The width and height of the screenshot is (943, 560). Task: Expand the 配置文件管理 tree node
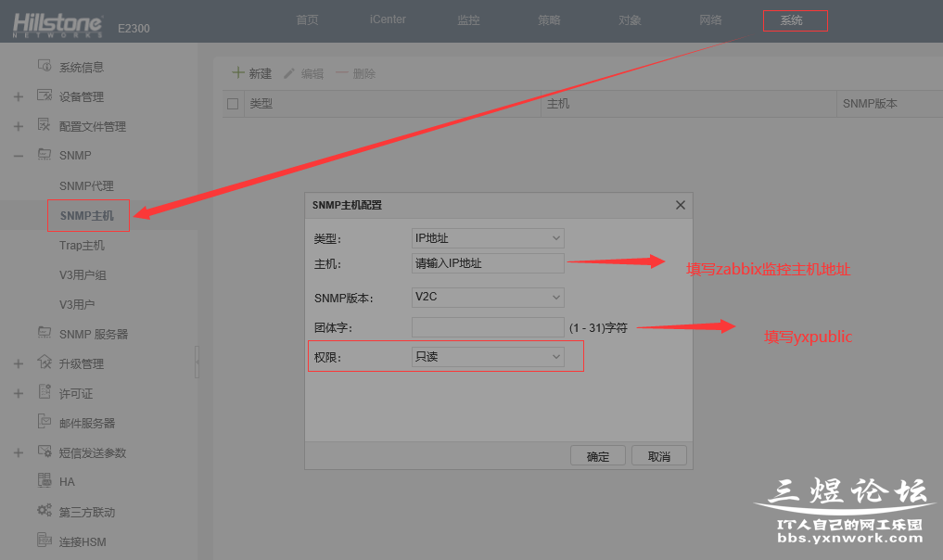(19, 126)
